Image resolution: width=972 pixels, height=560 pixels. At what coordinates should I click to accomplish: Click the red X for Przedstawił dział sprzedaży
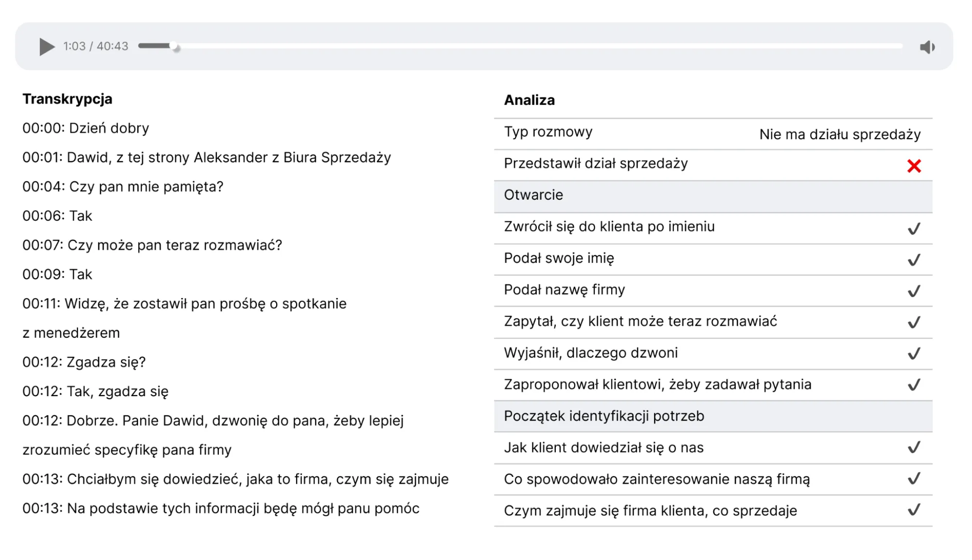[x=914, y=166]
